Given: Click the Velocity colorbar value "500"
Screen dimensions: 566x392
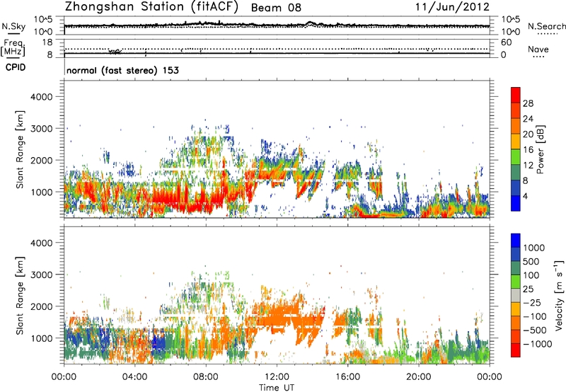Looking at the screenshot, I should [x=531, y=261].
